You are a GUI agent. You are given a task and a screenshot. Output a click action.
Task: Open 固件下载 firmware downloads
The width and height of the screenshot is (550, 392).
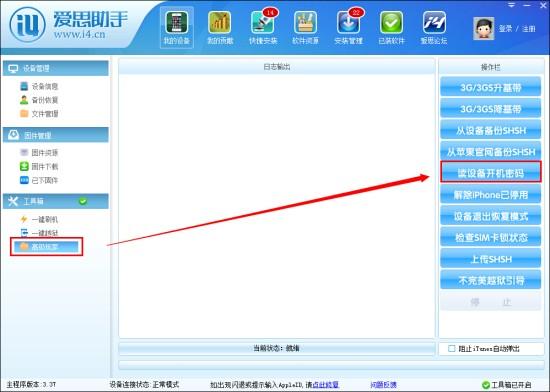coord(39,166)
